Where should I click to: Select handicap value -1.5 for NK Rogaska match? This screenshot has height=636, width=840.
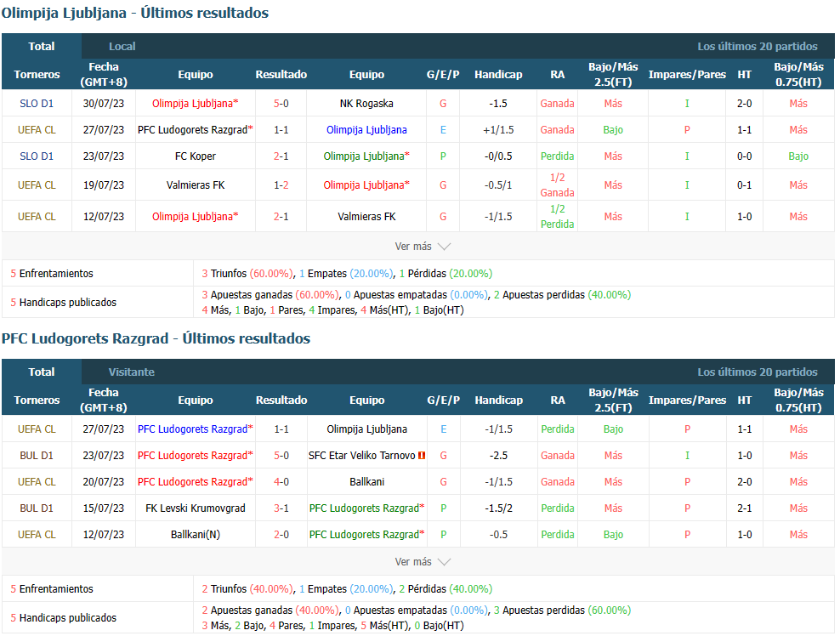click(x=498, y=104)
